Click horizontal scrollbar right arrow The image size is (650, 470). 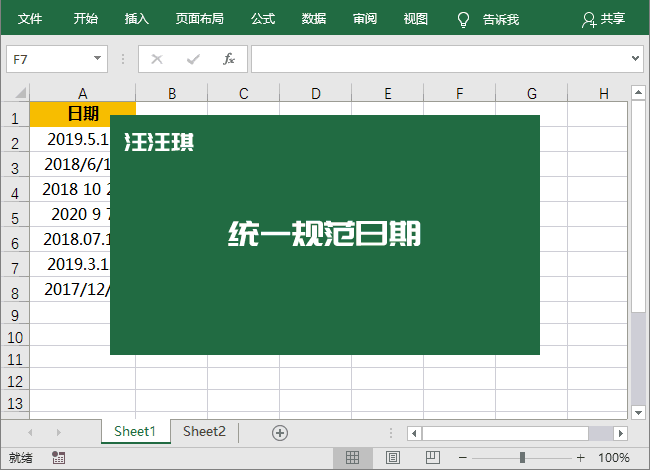pyautogui.click(x=621, y=434)
